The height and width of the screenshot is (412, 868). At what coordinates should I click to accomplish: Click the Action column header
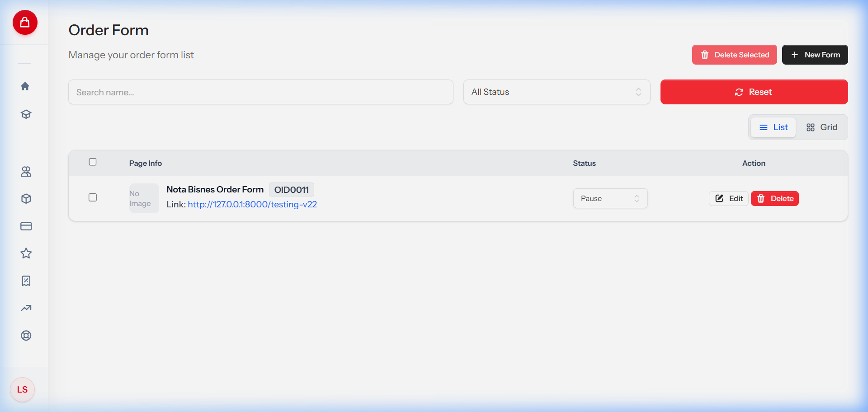(x=754, y=163)
